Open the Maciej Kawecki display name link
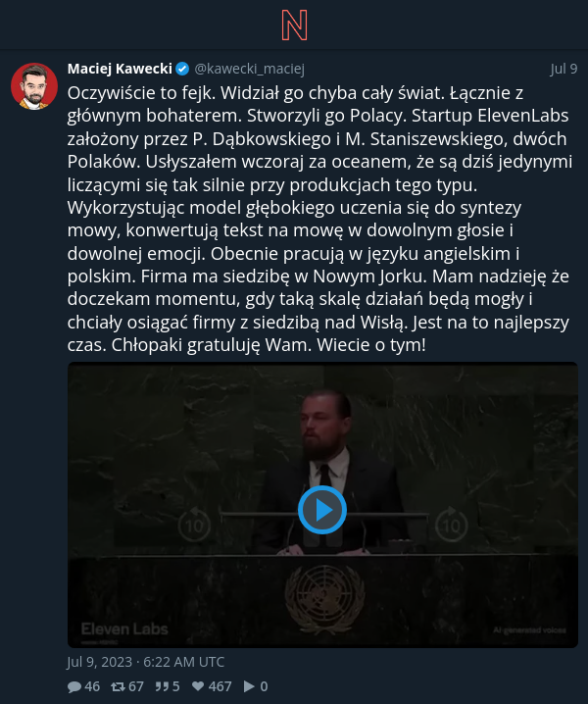Screen dimensions: 588x704 coord(120,69)
